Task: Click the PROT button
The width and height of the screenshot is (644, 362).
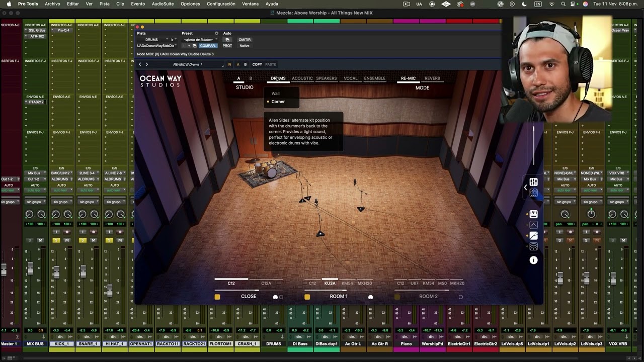Action: click(227, 46)
